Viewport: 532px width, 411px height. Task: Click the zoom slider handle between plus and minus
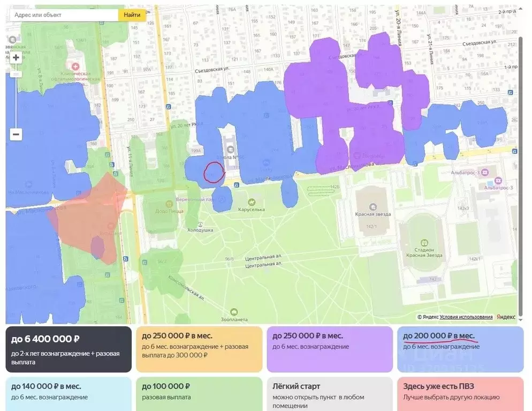pyautogui.click(x=16, y=74)
